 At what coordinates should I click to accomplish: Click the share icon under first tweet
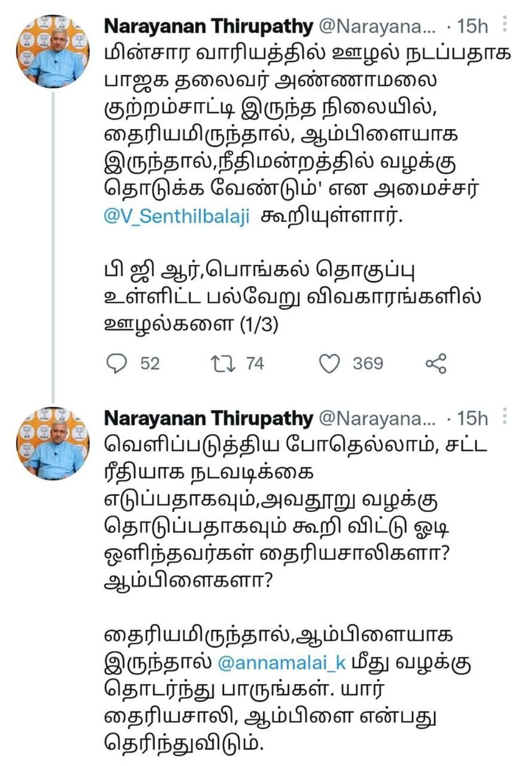click(x=436, y=363)
